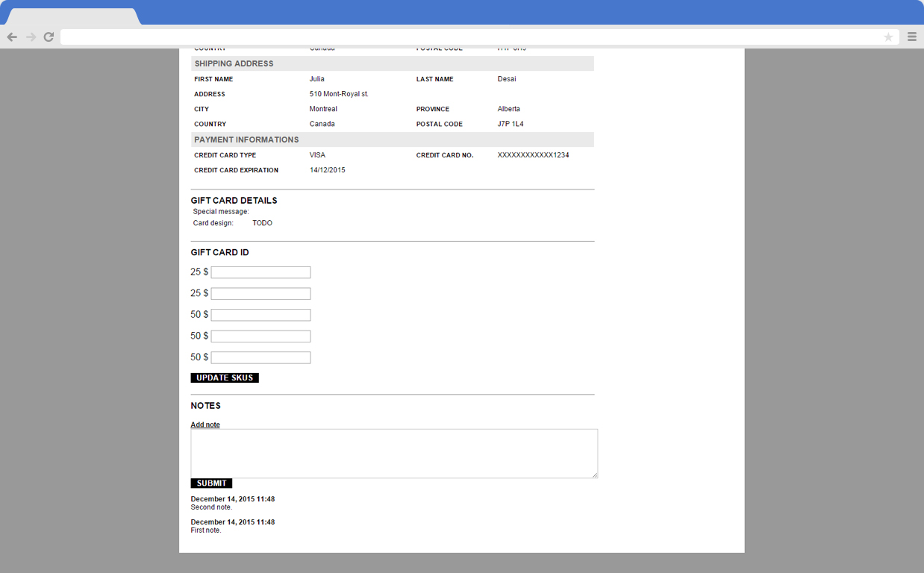Click inside the notes text area
Image resolution: width=924 pixels, height=573 pixels.
coord(393,451)
